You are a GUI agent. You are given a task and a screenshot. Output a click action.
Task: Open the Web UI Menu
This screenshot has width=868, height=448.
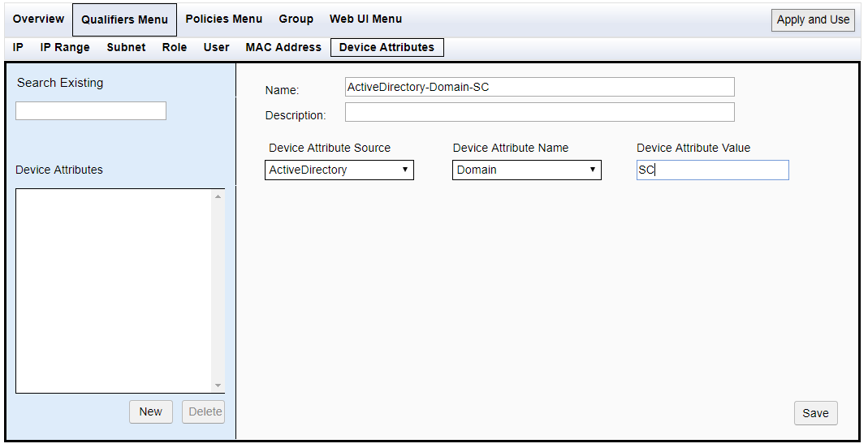(x=366, y=19)
